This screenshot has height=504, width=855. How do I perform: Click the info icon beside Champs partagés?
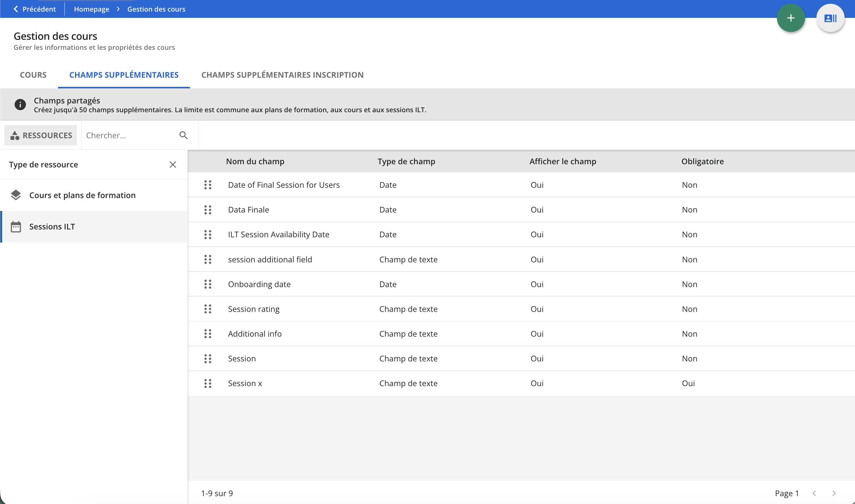pos(20,105)
